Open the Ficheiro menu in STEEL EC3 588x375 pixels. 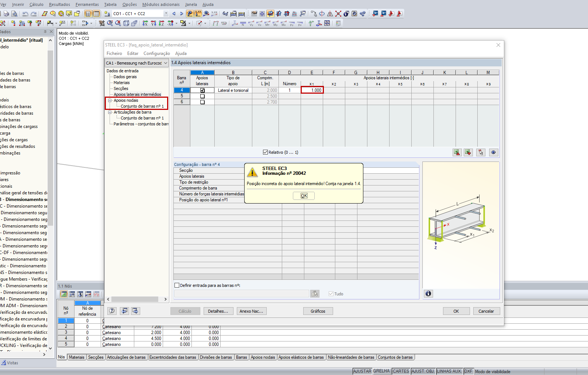tap(114, 53)
